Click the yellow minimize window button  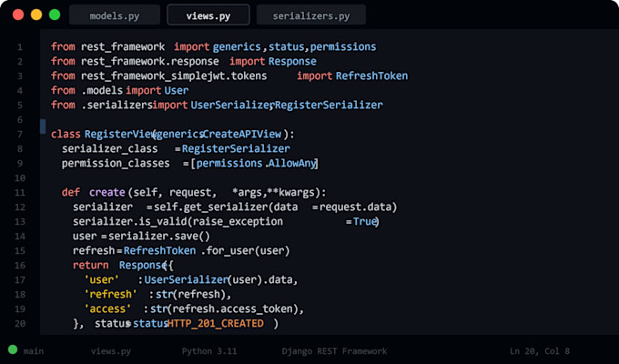pyautogui.click(x=36, y=15)
